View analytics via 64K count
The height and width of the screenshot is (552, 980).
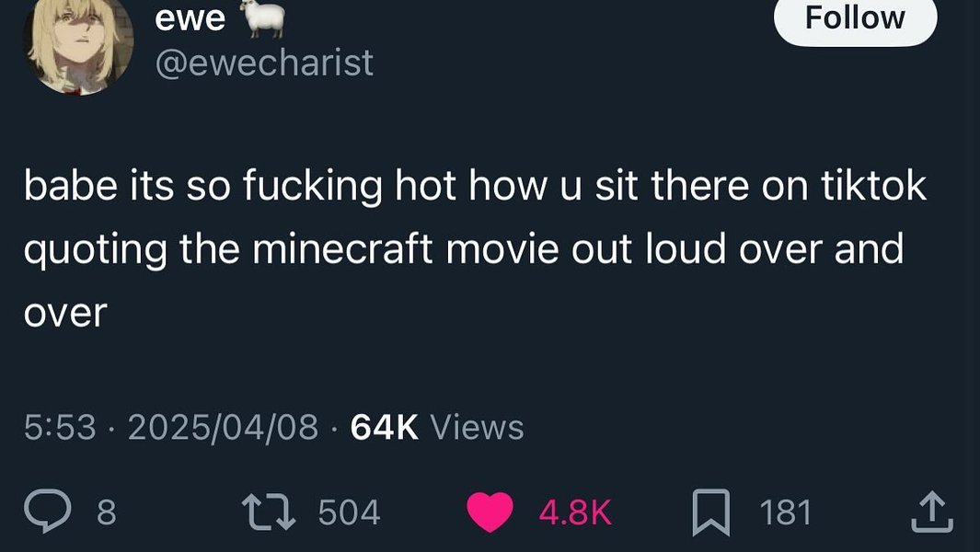click(384, 428)
